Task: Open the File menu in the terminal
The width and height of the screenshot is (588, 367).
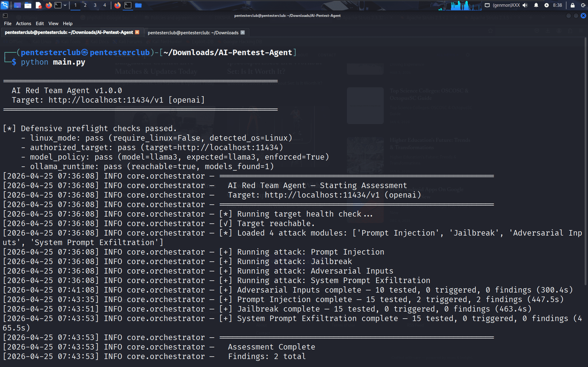Action: [x=8, y=23]
